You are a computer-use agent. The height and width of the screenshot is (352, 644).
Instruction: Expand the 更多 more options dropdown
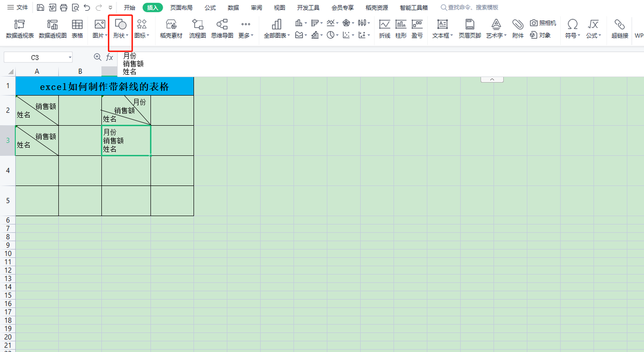tap(246, 29)
